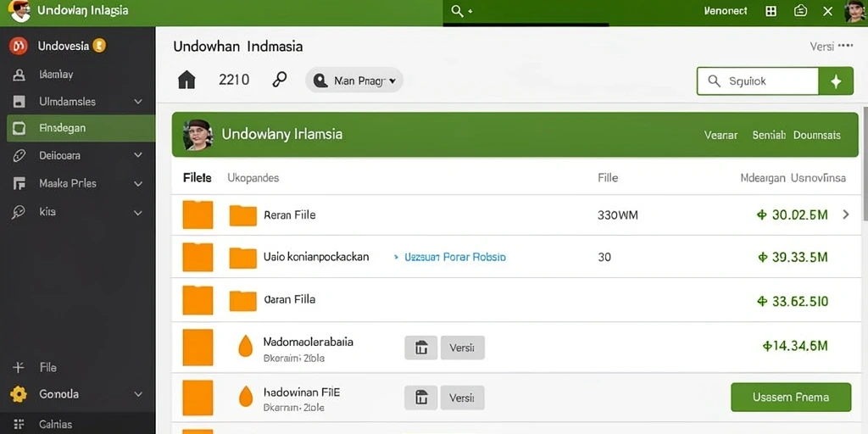868x434 pixels.
Task: Click the person icon beside Idamlay
Action: (x=19, y=75)
